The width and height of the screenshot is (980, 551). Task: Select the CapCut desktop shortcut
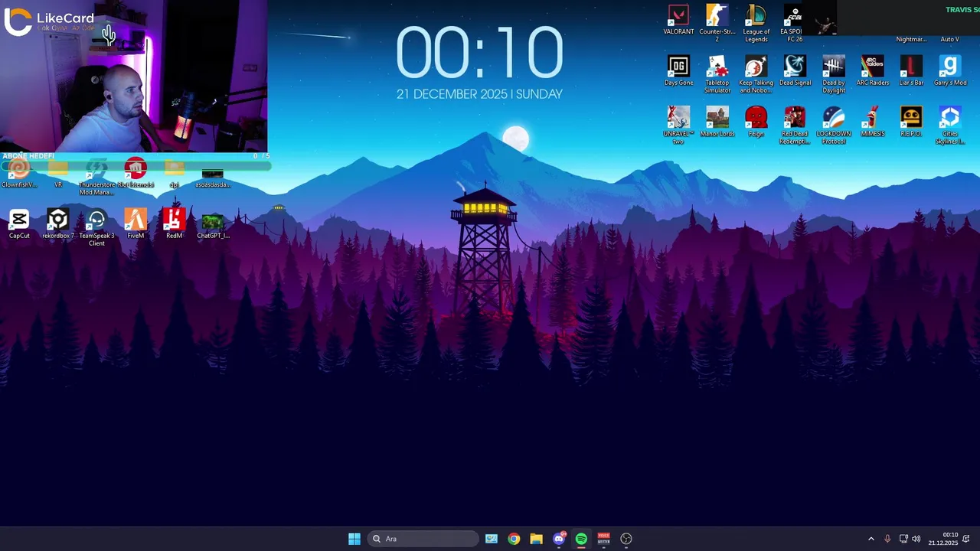pos(19,224)
